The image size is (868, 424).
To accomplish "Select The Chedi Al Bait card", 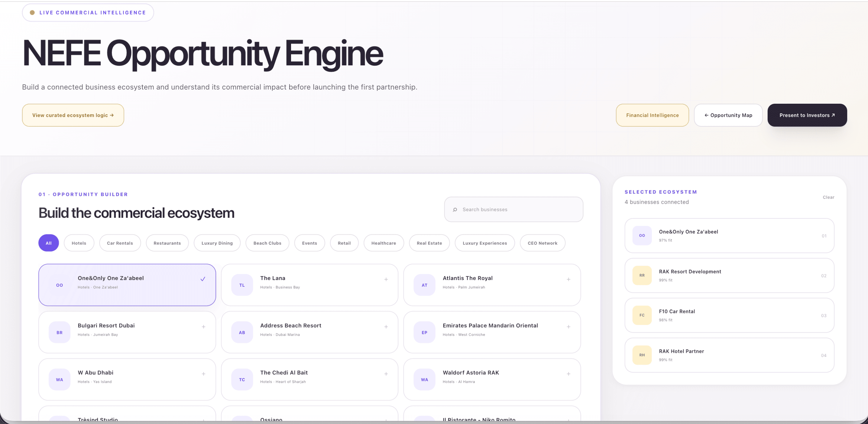I will pyautogui.click(x=309, y=379).
